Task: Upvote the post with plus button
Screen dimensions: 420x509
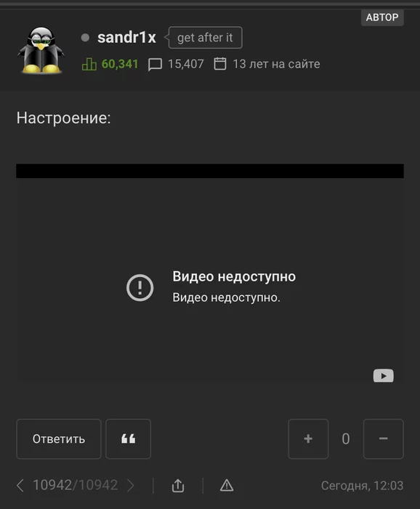Action: [308, 439]
